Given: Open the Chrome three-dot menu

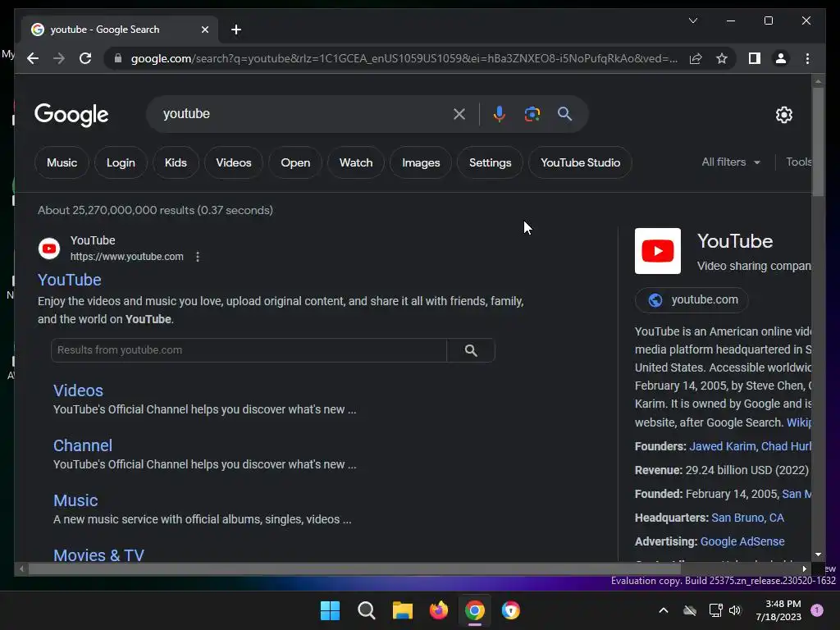Looking at the screenshot, I should click(x=807, y=58).
